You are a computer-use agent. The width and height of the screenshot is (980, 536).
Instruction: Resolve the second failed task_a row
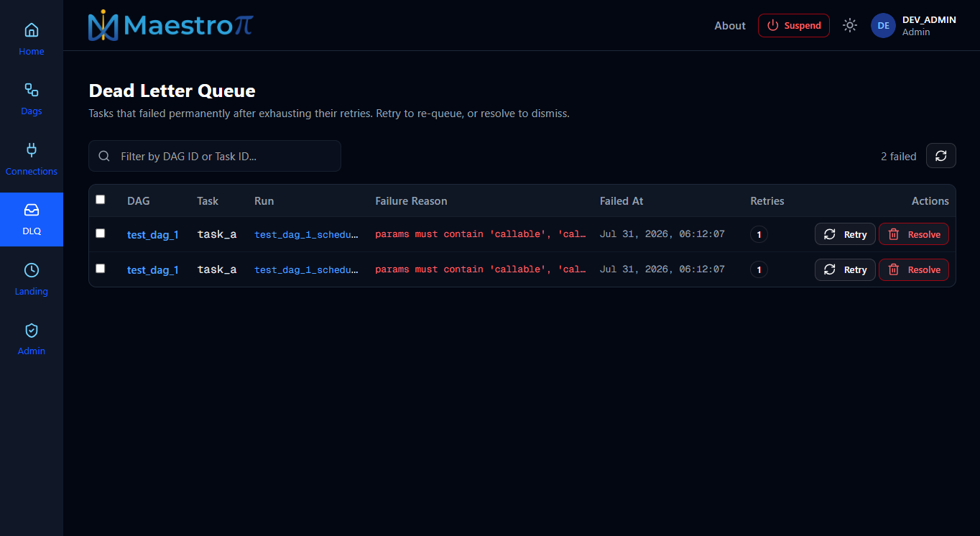914,269
